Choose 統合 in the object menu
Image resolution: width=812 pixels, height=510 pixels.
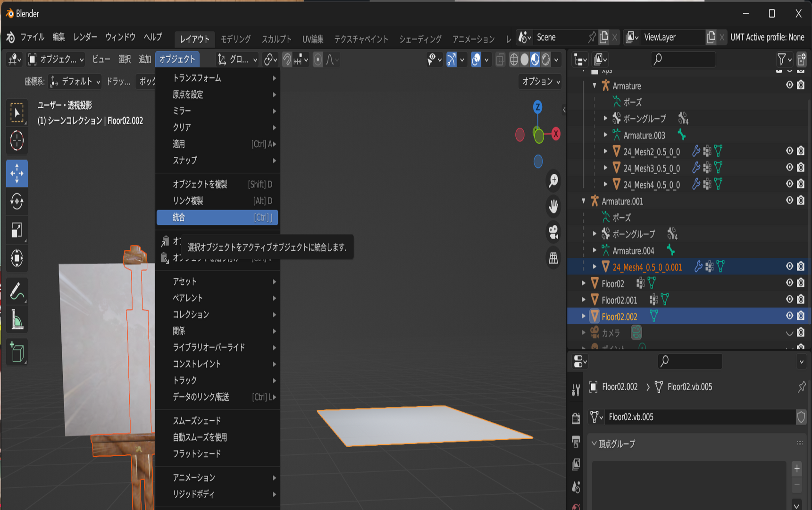(x=218, y=217)
